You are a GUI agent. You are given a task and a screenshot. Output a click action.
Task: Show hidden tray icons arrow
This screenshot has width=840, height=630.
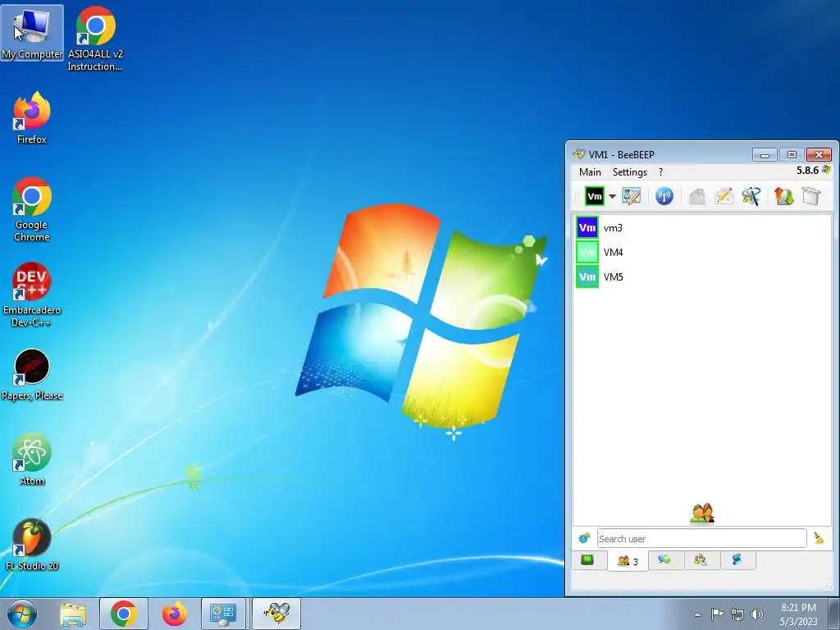click(697, 614)
